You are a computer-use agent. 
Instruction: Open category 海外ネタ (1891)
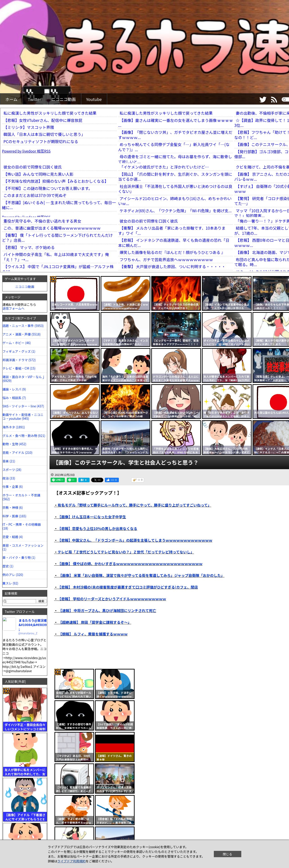[14, 427]
